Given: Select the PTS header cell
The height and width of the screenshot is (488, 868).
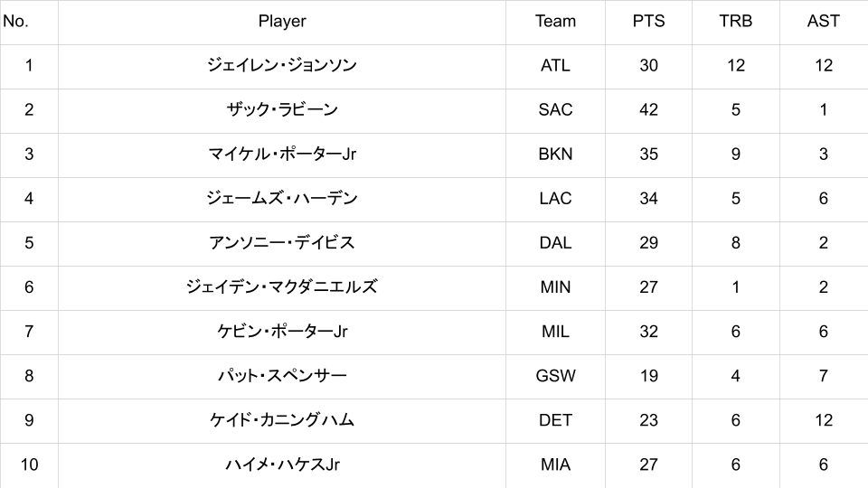Looking at the screenshot, I should (x=648, y=22).
